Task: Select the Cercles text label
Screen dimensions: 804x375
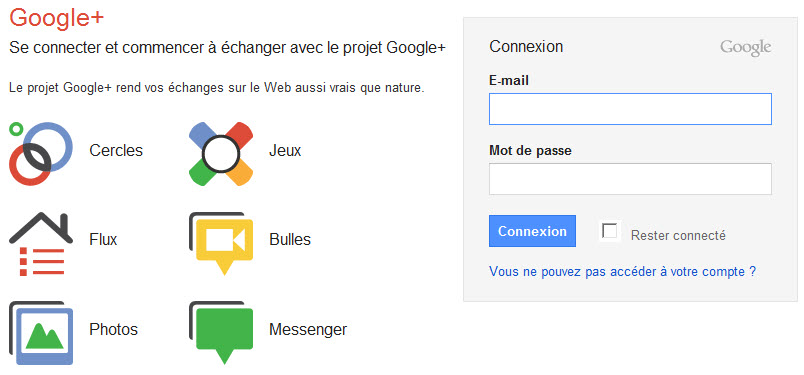Action: point(116,151)
